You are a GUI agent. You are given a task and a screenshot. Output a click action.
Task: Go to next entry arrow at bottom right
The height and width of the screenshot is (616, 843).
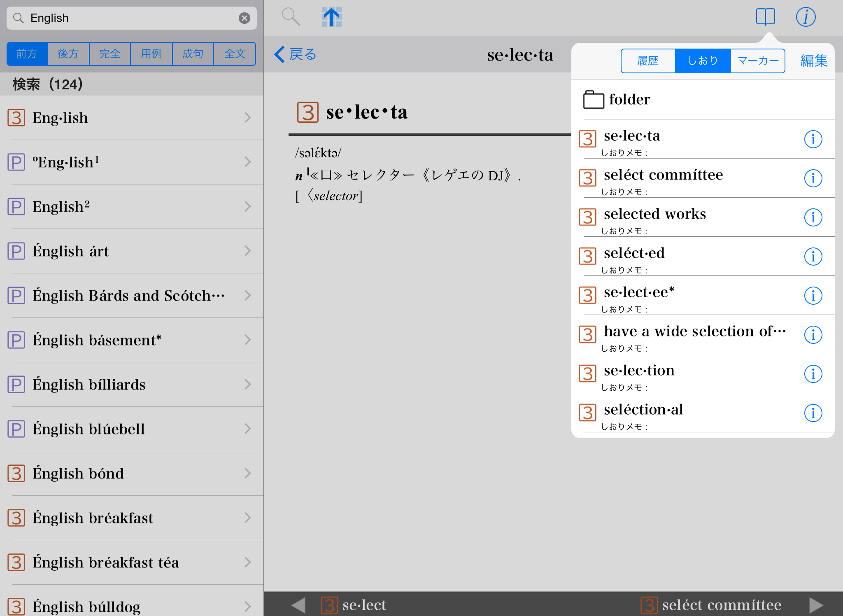click(x=815, y=605)
